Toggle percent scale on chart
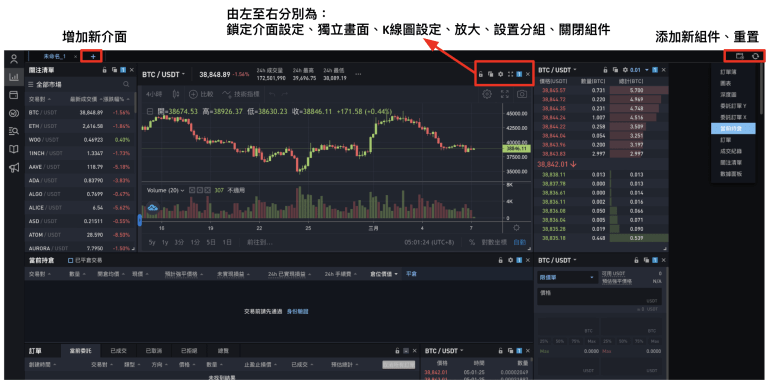The image size is (768, 380). [472, 242]
